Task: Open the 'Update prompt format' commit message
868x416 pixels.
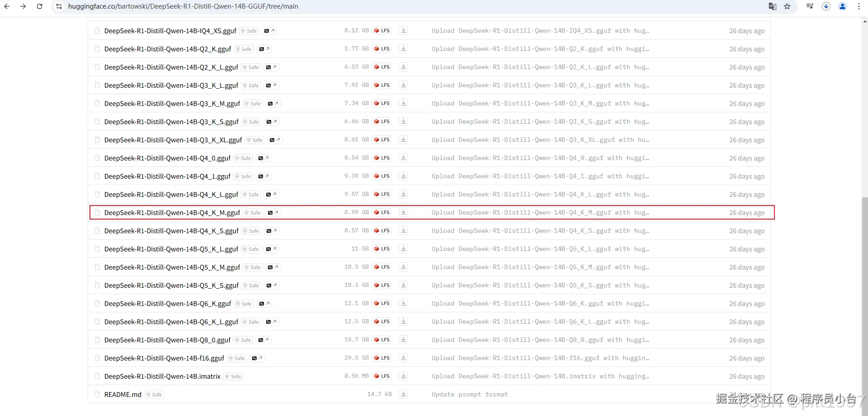Action: pos(470,394)
